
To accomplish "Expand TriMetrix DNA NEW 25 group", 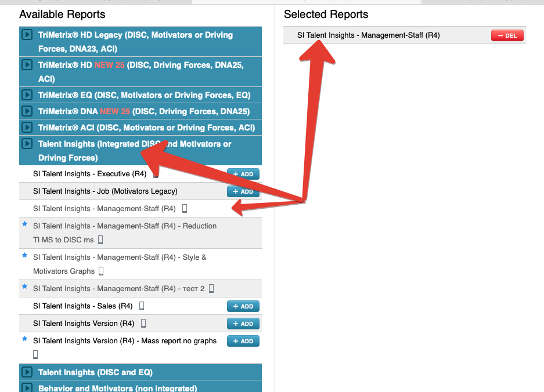I will (27, 111).
